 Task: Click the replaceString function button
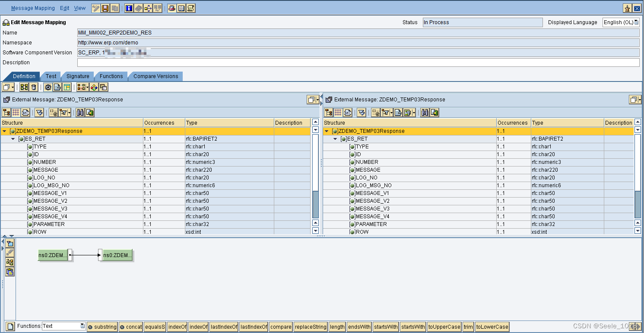[x=311, y=327]
